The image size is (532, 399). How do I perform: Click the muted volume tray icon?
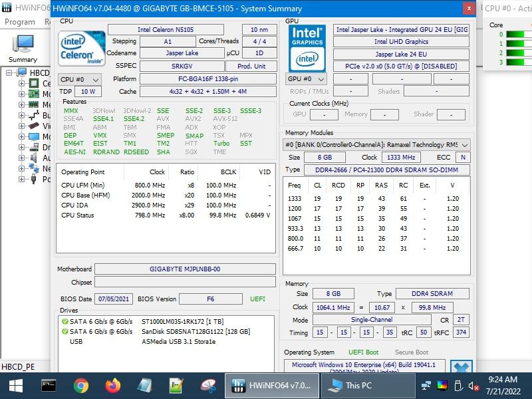473,386
